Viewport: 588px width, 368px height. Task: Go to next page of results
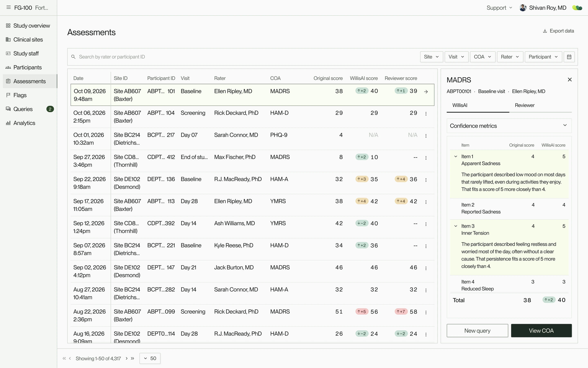[127, 358]
